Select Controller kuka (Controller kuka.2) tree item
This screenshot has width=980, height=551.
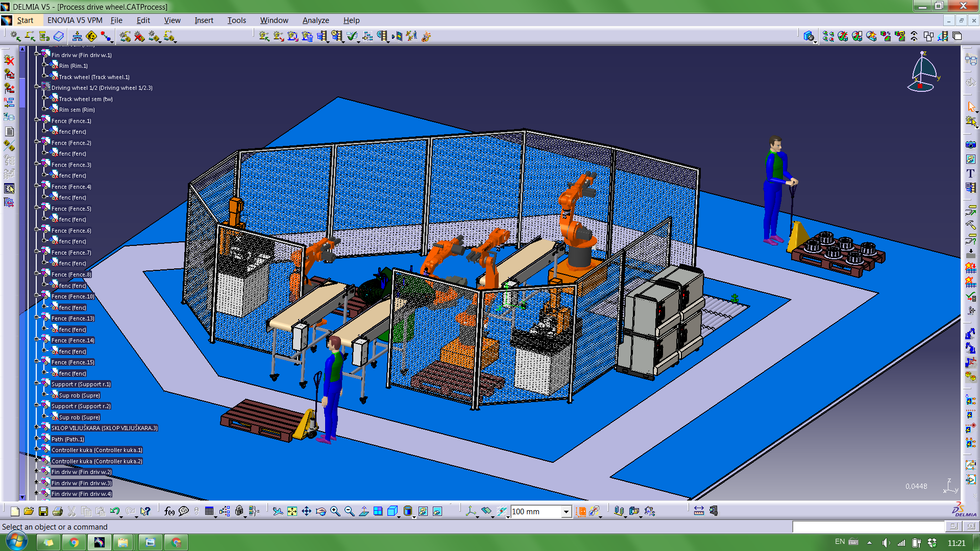tap(96, 461)
